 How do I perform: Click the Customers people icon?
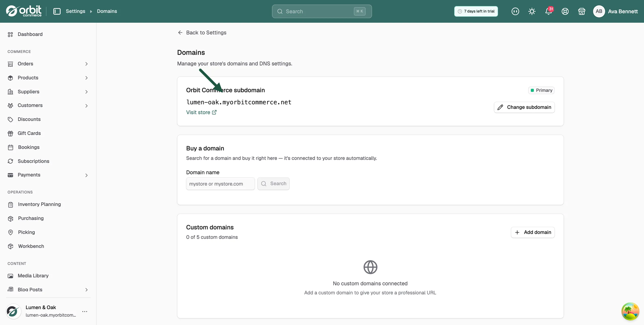pyautogui.click(x=10, y=106)
